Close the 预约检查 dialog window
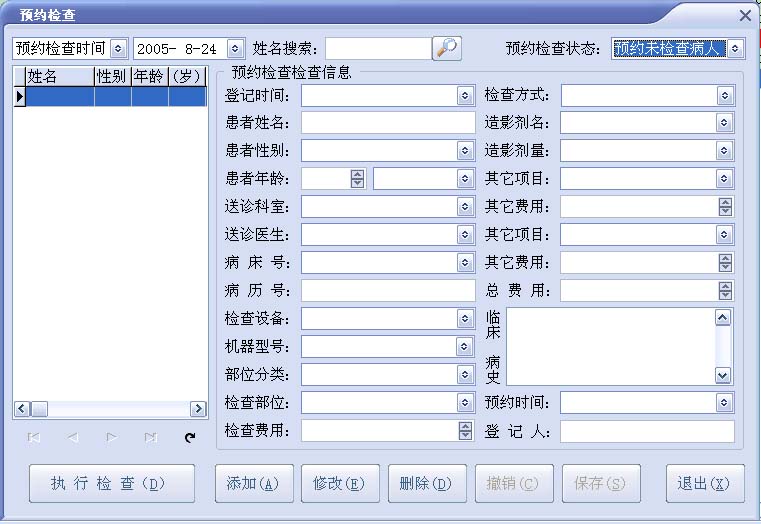This screenshot has width=761, height=524. pos(745,16)
